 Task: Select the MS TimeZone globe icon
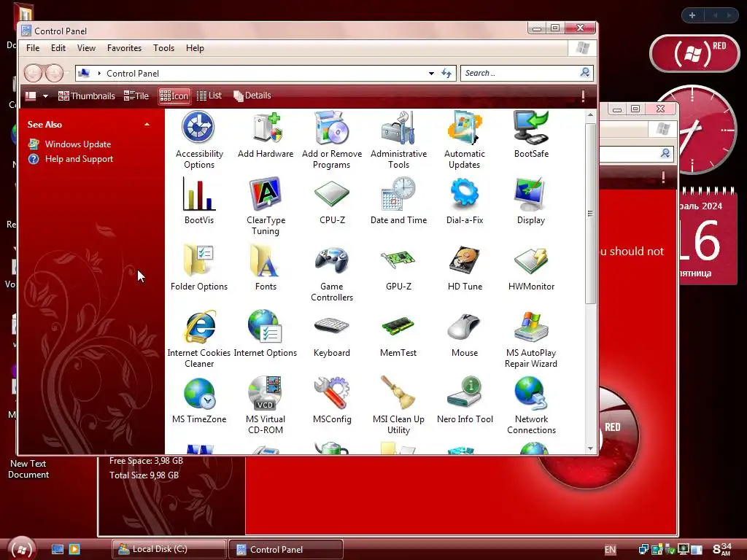(198, 393)
